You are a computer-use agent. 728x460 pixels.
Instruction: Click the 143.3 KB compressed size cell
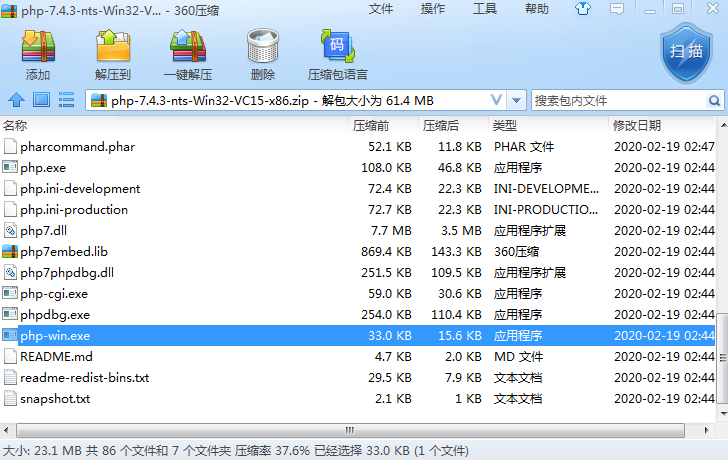point(456,251)
